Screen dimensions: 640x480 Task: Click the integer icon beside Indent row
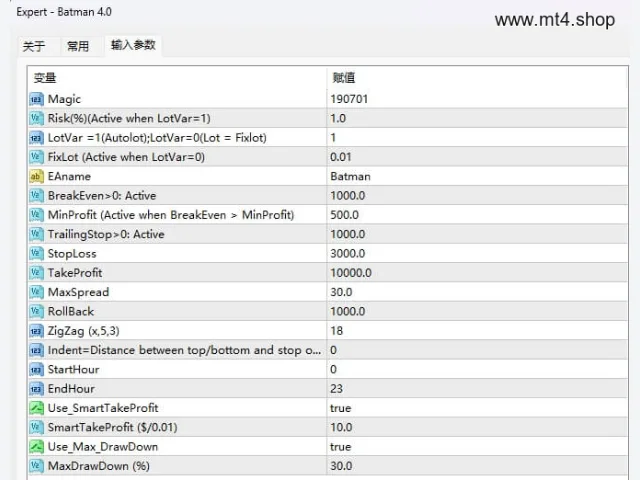pos(36,350)
